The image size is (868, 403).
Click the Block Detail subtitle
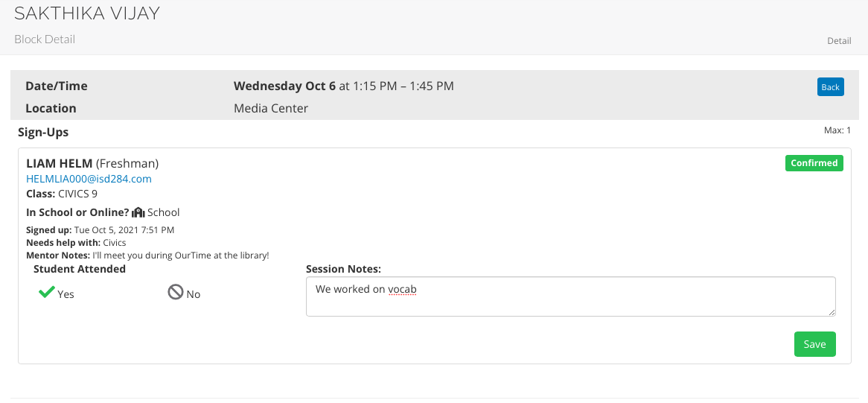tap(45, 39)
